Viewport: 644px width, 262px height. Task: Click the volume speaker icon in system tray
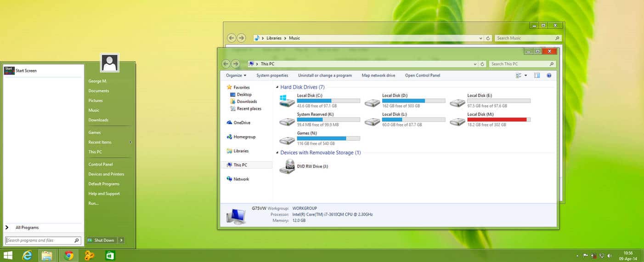pyautogui.click(x=610, y=256)
